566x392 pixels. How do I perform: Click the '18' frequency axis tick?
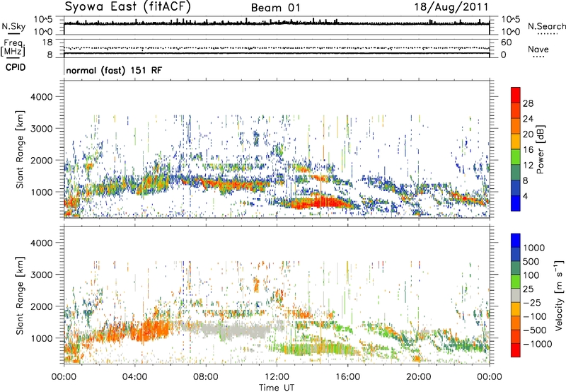click(47, 42)
